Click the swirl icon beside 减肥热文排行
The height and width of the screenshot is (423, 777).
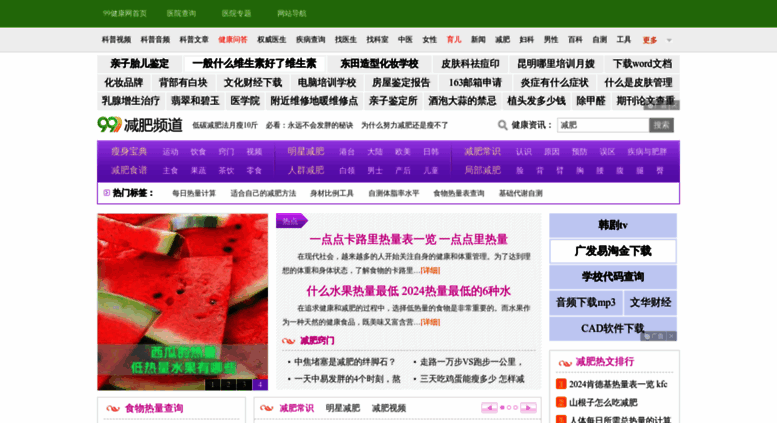(x=565, y=363)
